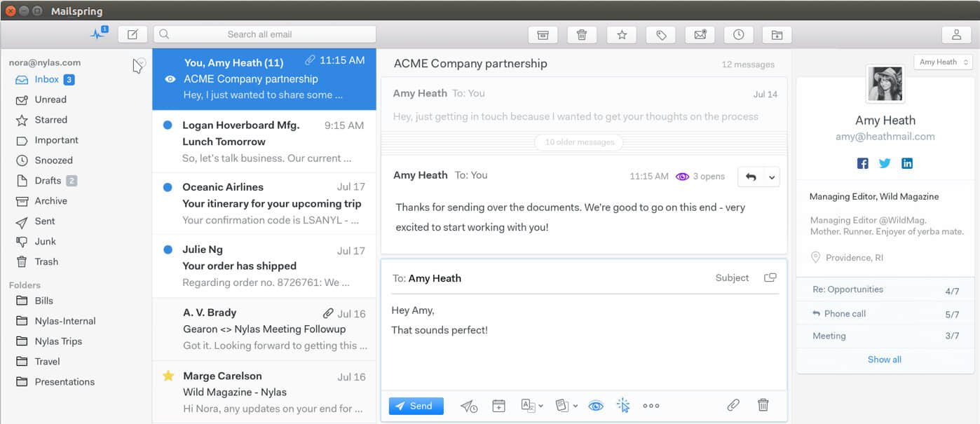
Task: Click inside the Search all email field
Action: pos(266,34)
